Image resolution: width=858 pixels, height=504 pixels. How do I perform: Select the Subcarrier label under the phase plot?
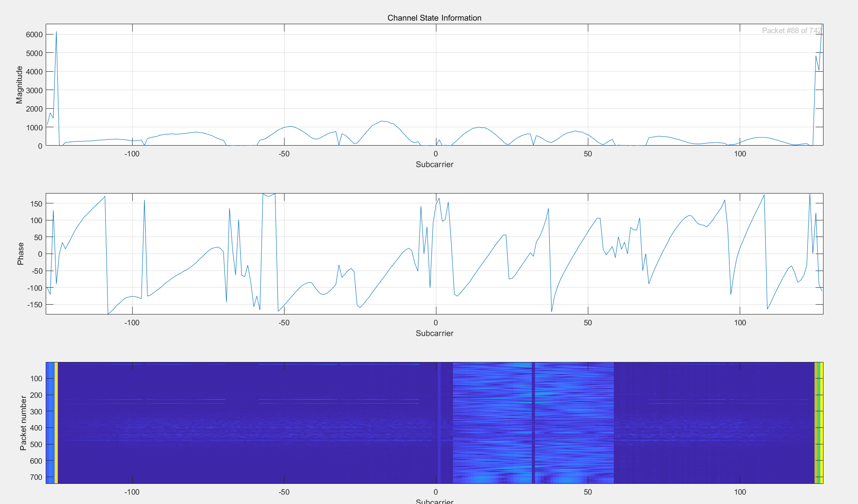click(434, 333)
